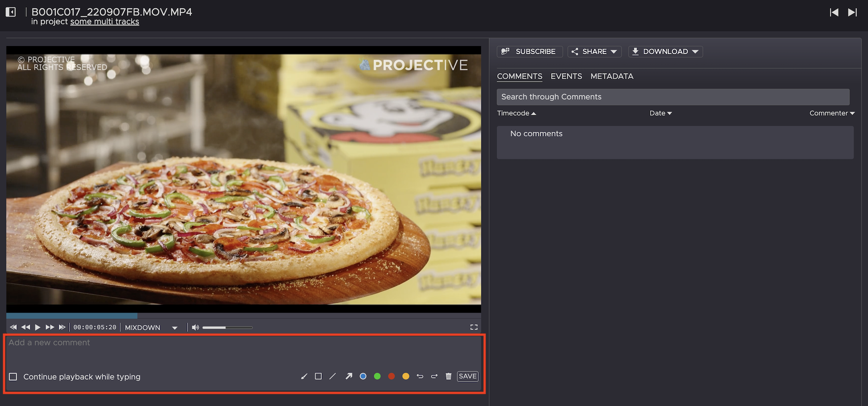Redo the annotation stroke
This screenshot has height=406, width=868.
coord(434,376)
